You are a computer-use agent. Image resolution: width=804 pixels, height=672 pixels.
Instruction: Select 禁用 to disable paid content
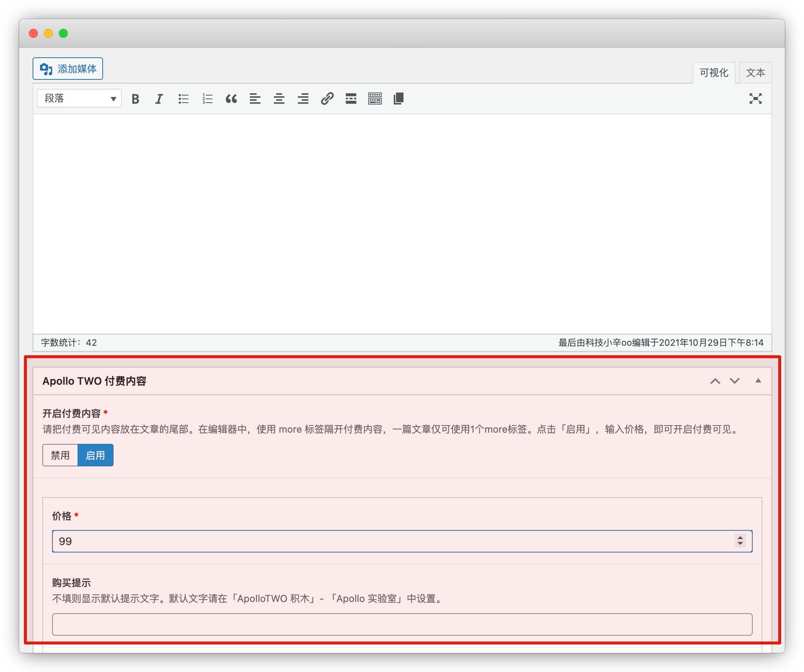click(x=60, y=455)
